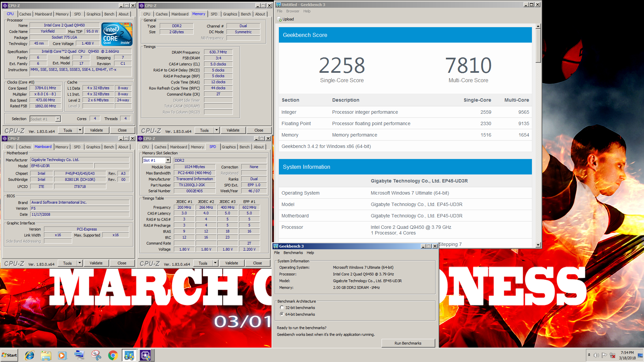Click the Upload icon in Geekbench results
This screenshot has height=362, width=644.
tap(279, 19)
